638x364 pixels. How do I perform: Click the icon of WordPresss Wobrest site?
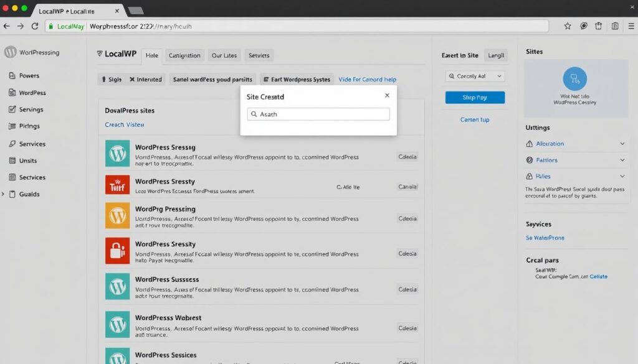pyautogui.click(x=117, y=325)
